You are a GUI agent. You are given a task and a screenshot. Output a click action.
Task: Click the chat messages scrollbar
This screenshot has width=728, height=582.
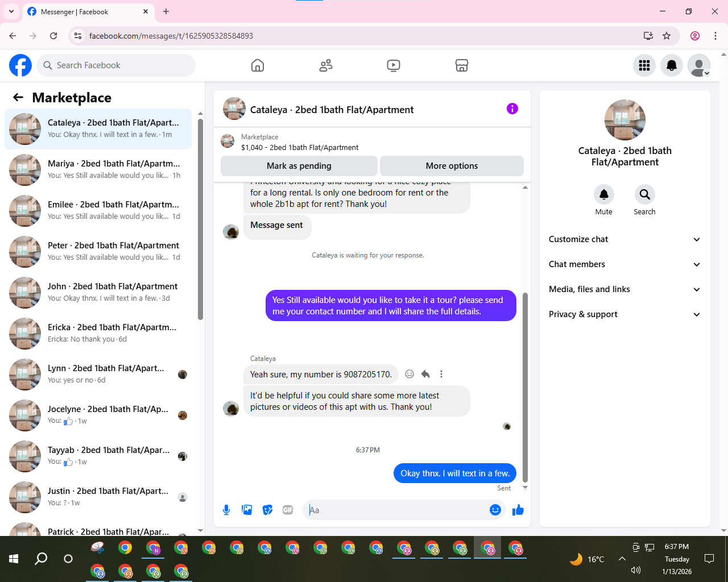(525, 387)
